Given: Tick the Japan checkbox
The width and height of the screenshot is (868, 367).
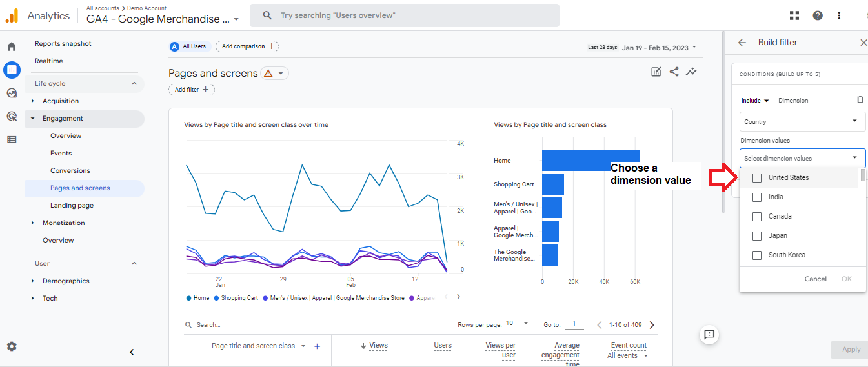Looking at the screenshot, I should pyautogui.click(x=757, y=235).
